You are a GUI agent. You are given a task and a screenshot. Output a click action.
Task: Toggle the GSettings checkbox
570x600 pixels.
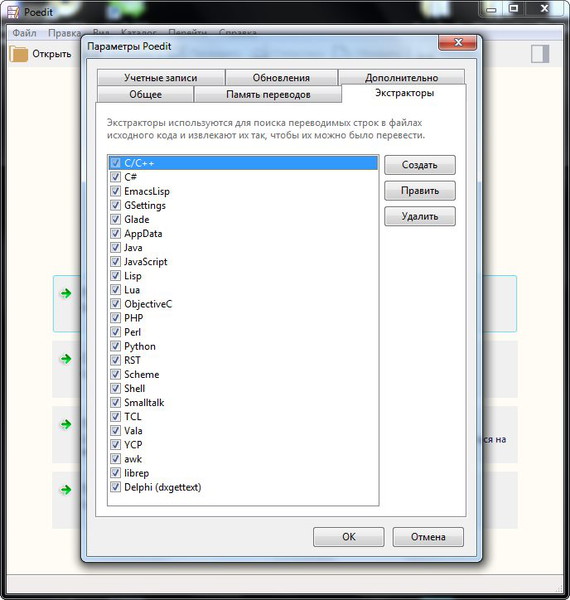[115, 205]
